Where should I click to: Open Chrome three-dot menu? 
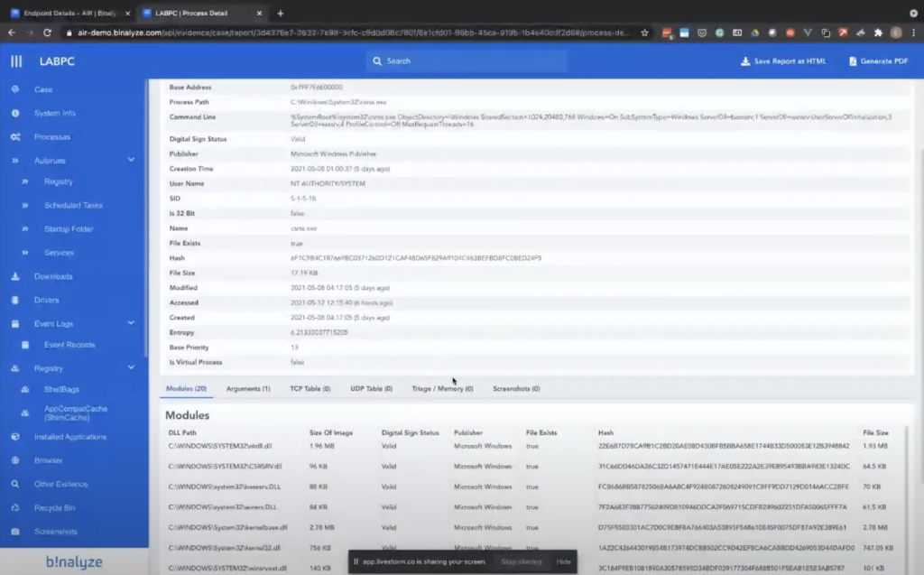pos(914,32)
